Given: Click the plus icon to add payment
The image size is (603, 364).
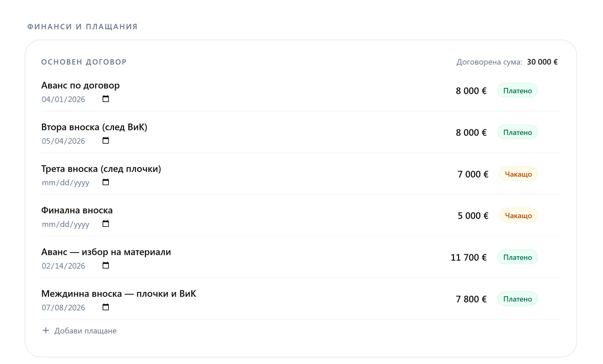Looking at the screenshot, I should click(x=46, y=330).
